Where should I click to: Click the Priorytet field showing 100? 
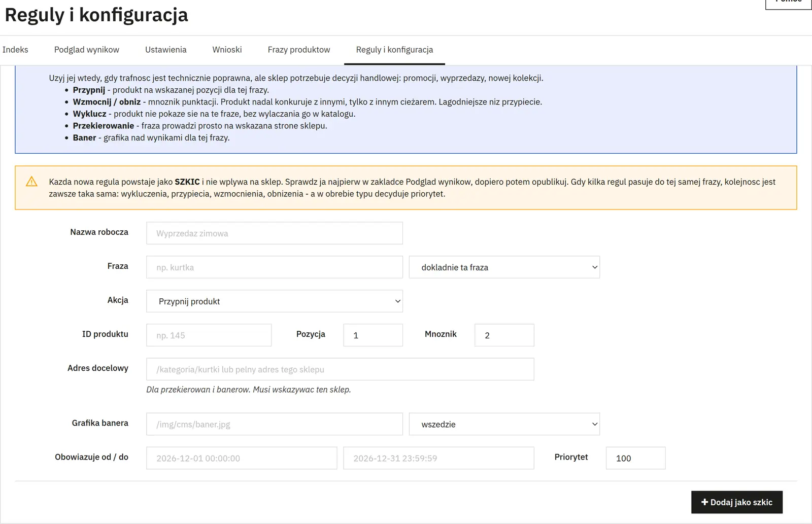click(636, 458)
